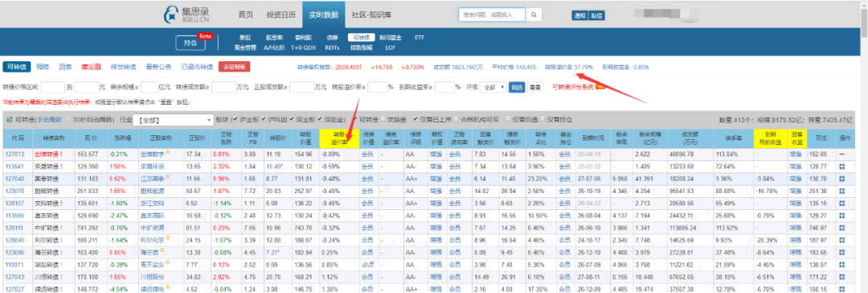Image resolution: width=868 pixels, height=293 pixels.
Task: Click the R icon next to 海兰信
Action: pos(162,251)
